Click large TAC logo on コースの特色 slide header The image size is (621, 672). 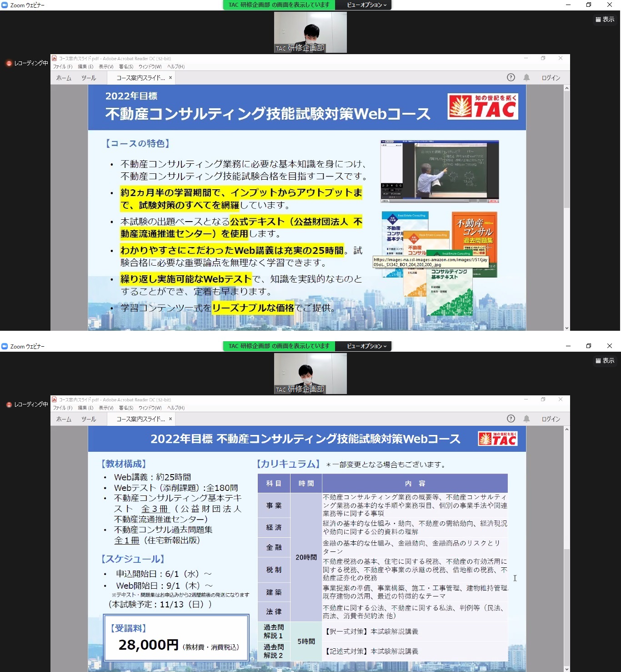coord(483,106)
